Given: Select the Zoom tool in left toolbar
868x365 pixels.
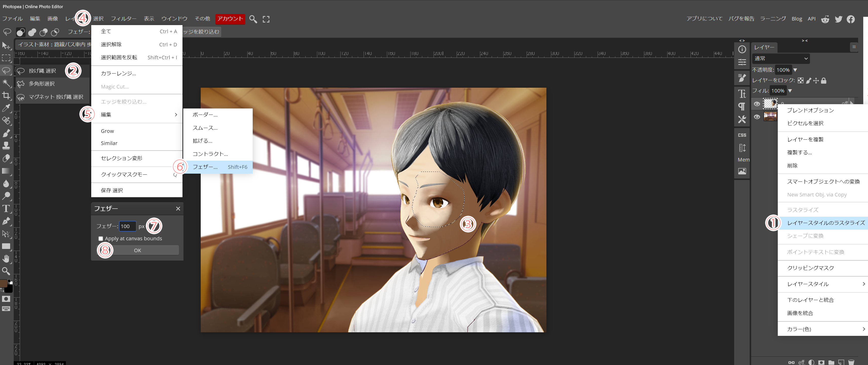Looking at the screenshot, I should click(6, 271).
